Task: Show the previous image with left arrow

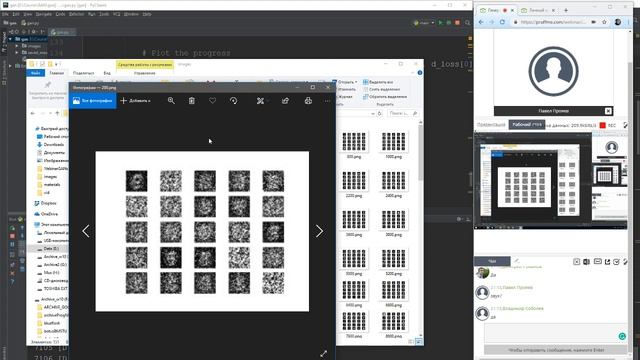Action: point(86,231)
